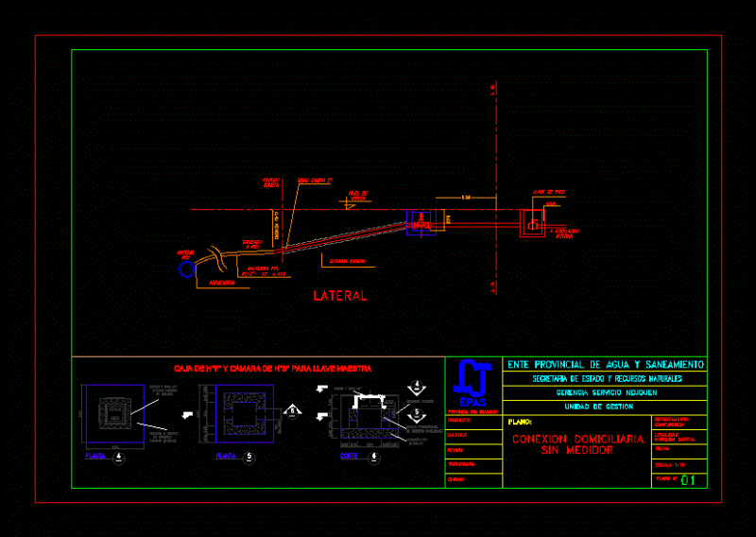The image size is (756, 537).
Task: Click the 'CAJA DE H°F° Y CAMARA' heading
Action: click(x=273, y=369)
